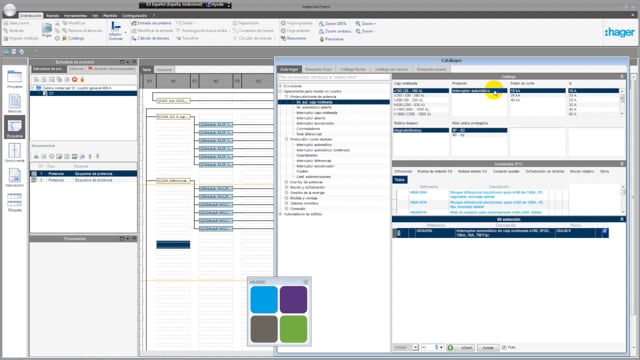The width and height of the screenshot is (640, 360).
Task: Open the Configuración ribbon tab
Action: click(x=135, y=16)
